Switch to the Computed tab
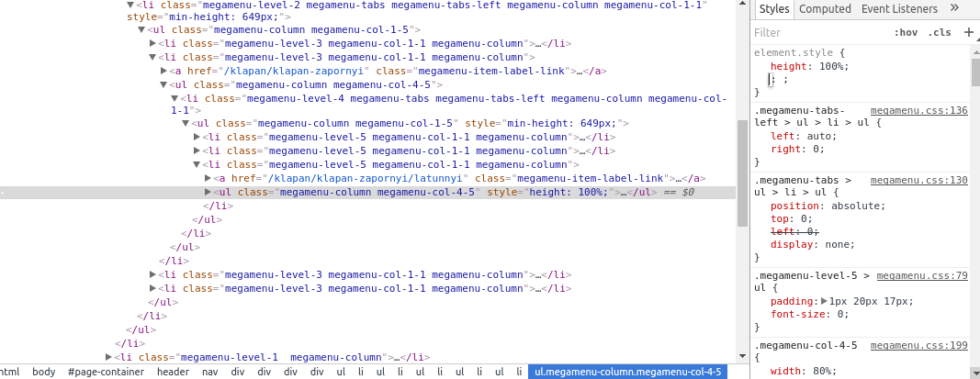This screenshot has width=980, height=379. click(x=825, y=9)
